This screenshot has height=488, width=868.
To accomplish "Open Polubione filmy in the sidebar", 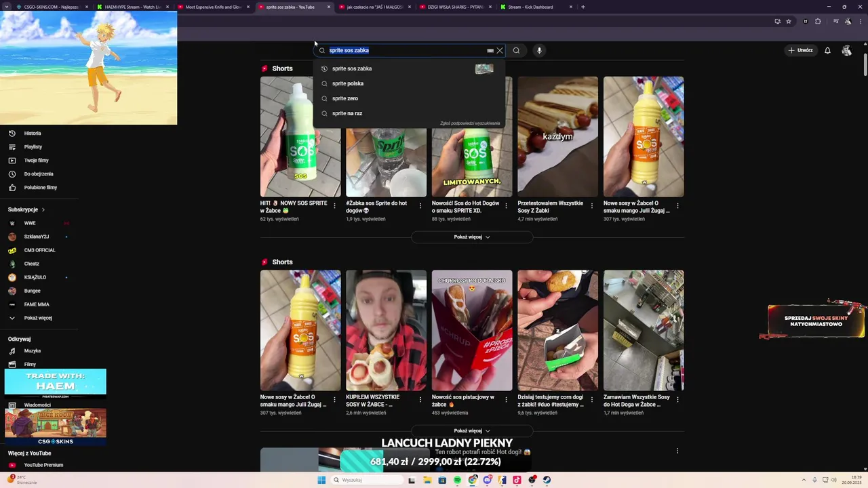I will pyautogui.click(x=39, y=188).
